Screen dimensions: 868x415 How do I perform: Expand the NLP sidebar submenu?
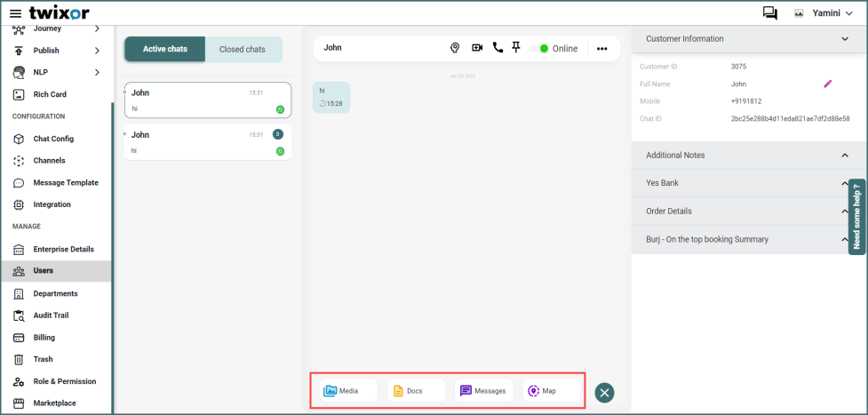point(97,72)
